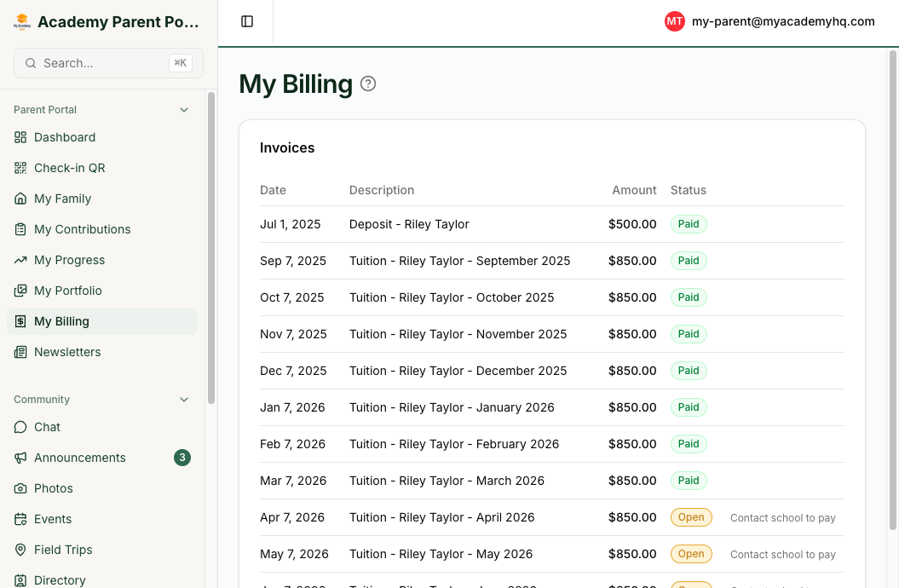Viewport: 899px width, 588px height.
Task: Select 'Tuition - Riley Taylor - October 2025'
Action: [x=452, y=297]
